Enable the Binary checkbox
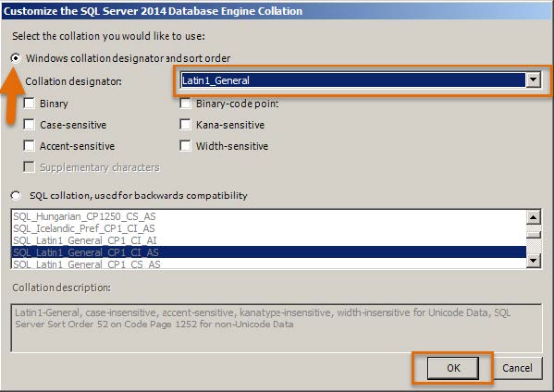This screenshot has height=392, width=554. coord(29,104)
